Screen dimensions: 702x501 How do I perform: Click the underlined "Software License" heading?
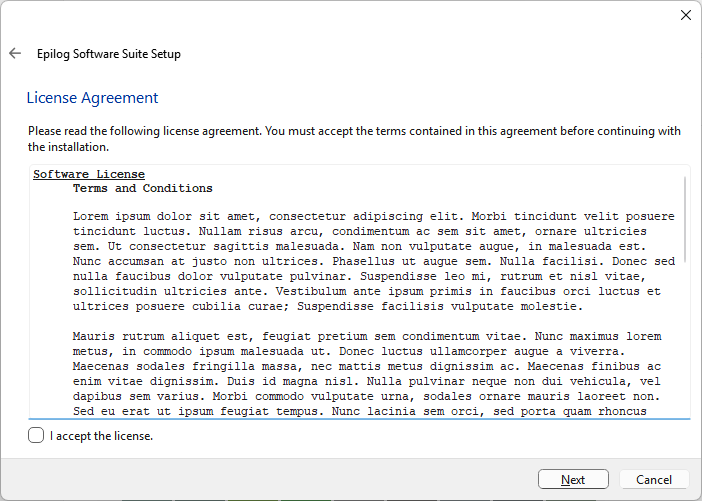click(89, 174)
